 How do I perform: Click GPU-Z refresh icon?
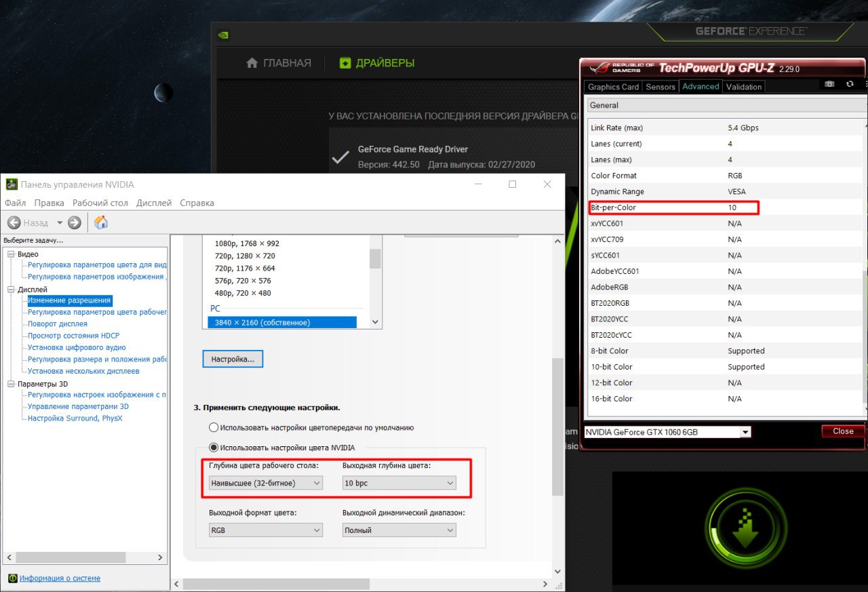(850, 84)
